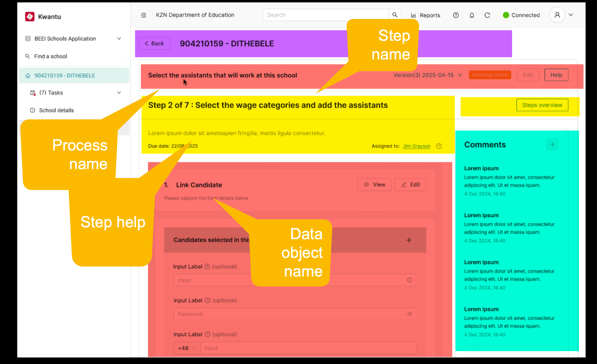
Task: Open the +48 country code dropdown
Action: [187, 348]
